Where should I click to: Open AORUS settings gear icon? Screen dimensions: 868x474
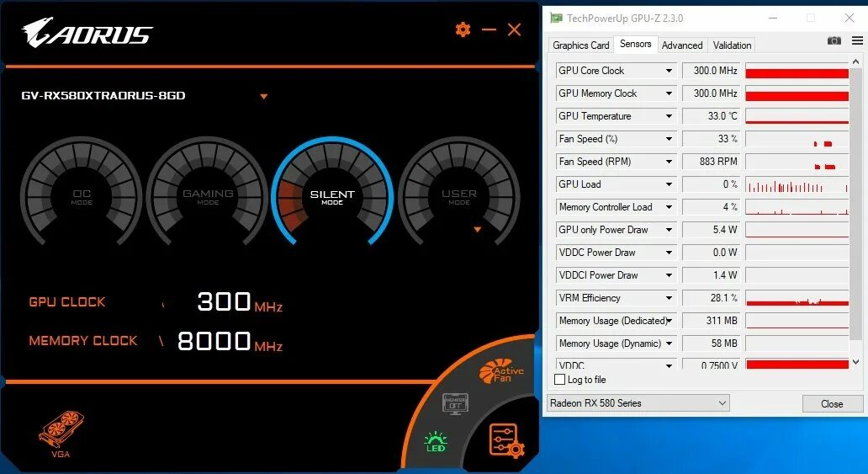point(463,29)
